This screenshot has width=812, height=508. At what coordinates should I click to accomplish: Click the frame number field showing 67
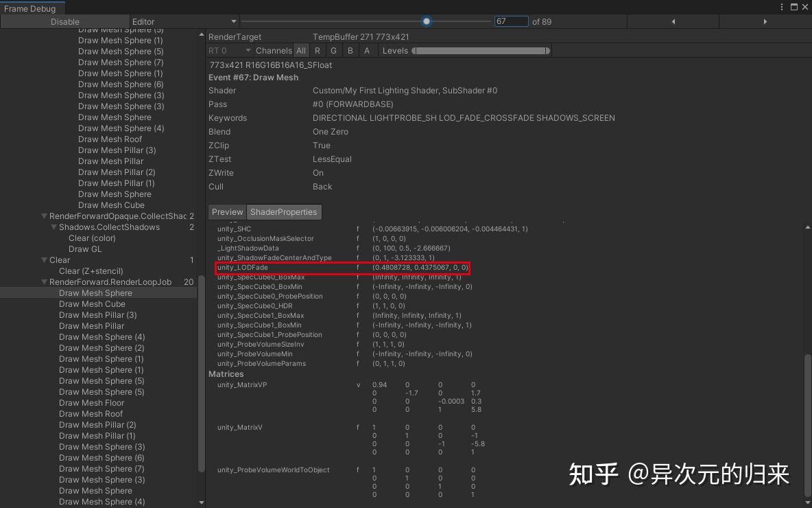pos(511,21)
